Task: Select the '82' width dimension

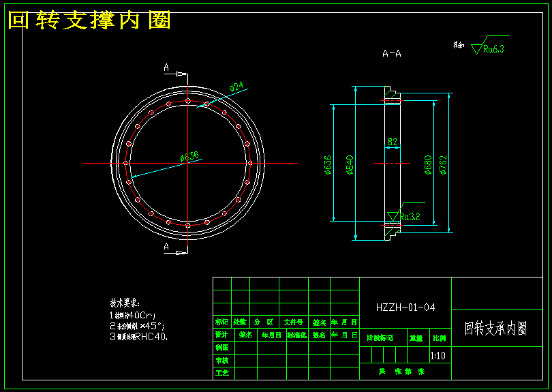Action: (392, 142)
